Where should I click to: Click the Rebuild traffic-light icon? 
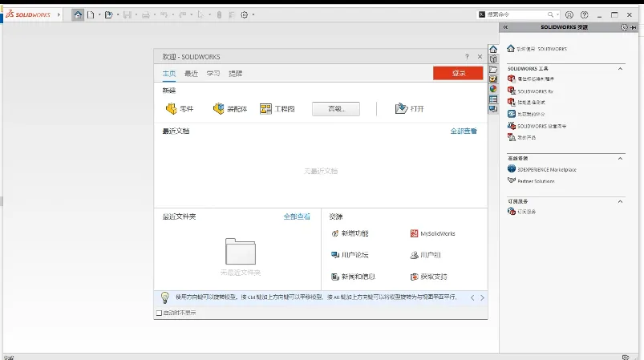click(x=219, y=14)
